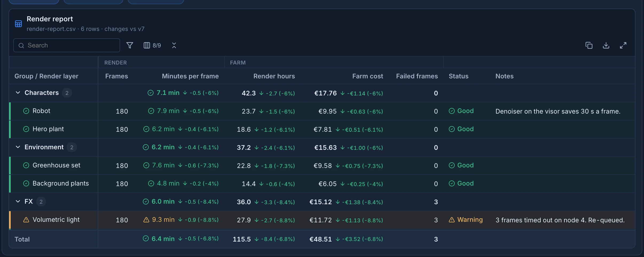Viewport: 644px width, 257px height.
Task: Click the RENDER column group header
Action: [x=116, y=63]
